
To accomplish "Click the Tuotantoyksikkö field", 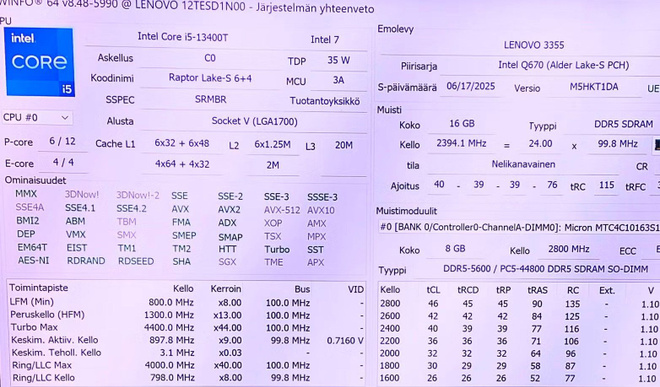I will tap(325, 101).
